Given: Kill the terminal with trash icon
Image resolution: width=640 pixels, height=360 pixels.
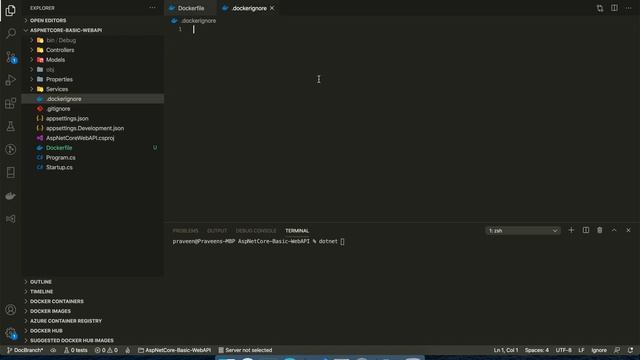Looking at the screenshot, I should point(600,230).
